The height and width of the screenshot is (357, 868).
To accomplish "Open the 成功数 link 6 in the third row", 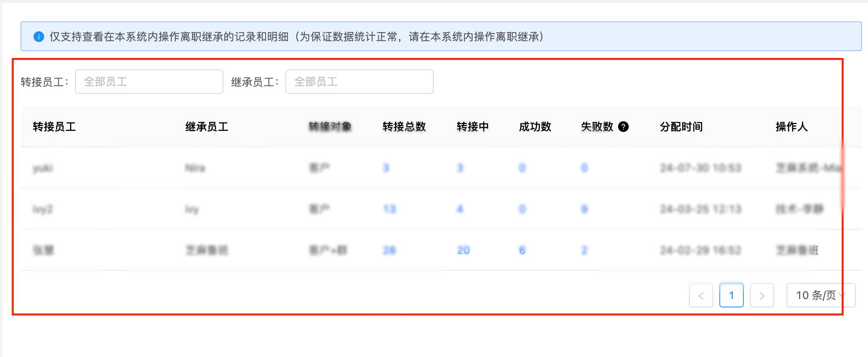I will (x=522, y=250).
